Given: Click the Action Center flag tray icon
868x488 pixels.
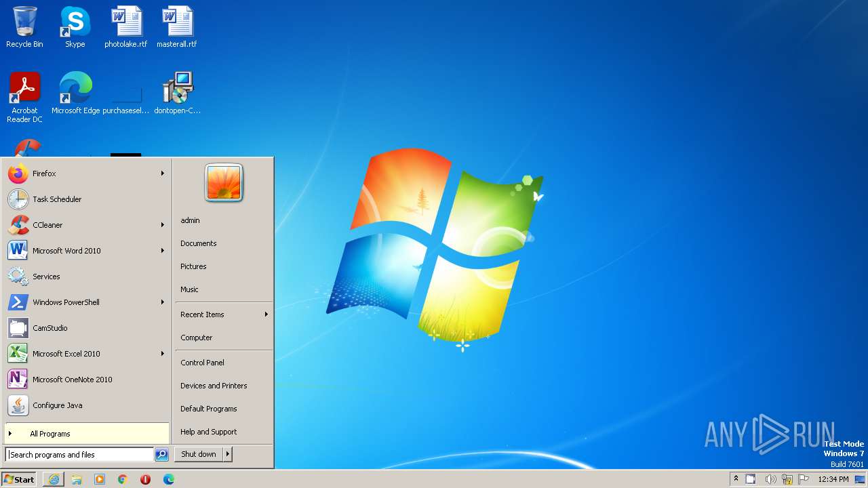Looking at the screenshot, I should tap(804, 479).
